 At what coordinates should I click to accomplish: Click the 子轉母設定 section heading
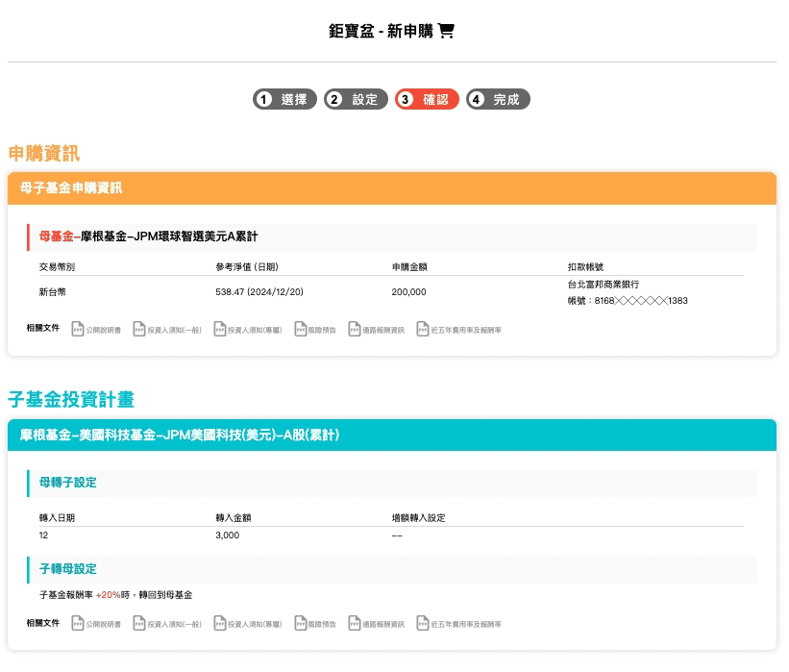tap(68, 569)
